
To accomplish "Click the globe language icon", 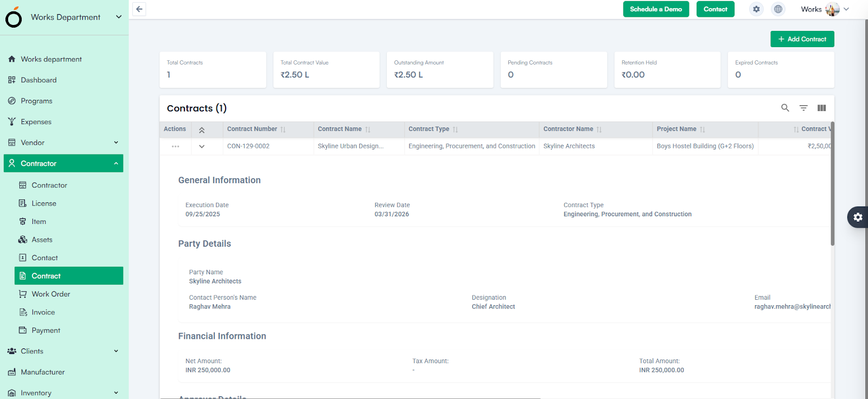I will pyautogui.click(x=778, y=9).
